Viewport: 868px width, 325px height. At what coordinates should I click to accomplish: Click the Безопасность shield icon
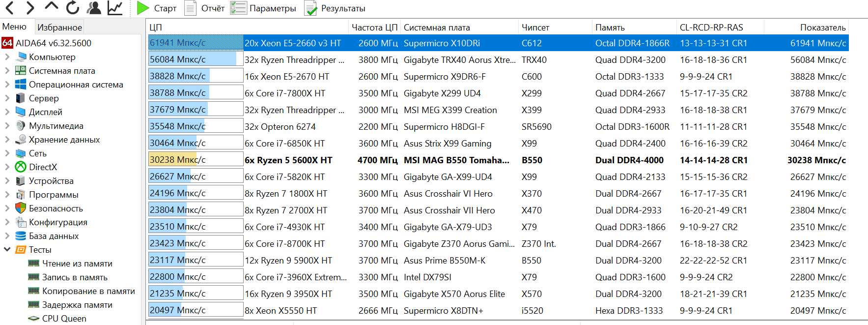tap(21, 208)
